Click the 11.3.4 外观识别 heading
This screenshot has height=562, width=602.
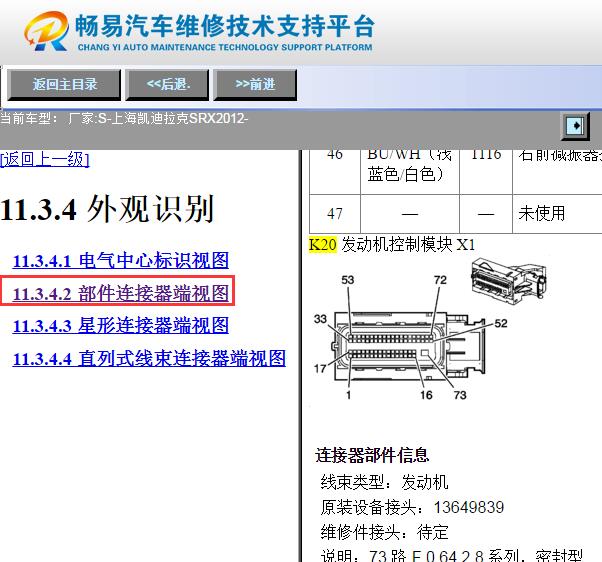(x=107, y=209)
